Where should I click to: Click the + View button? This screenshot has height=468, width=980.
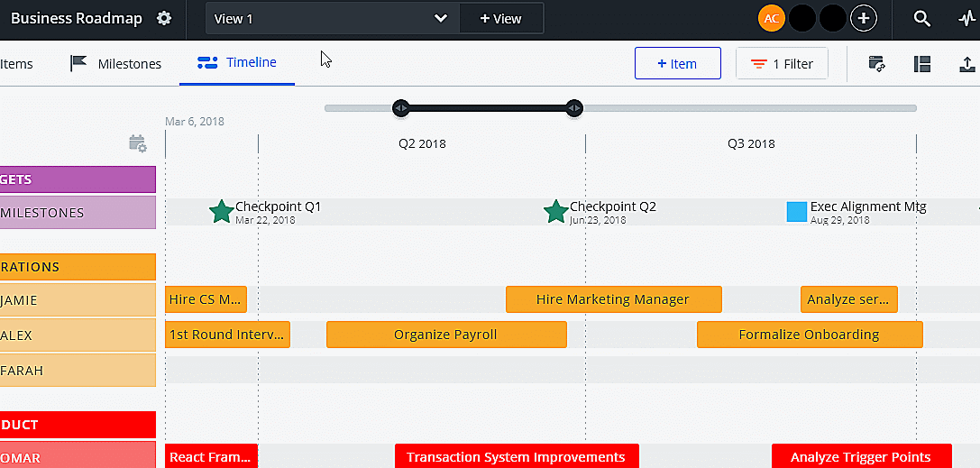500,19
